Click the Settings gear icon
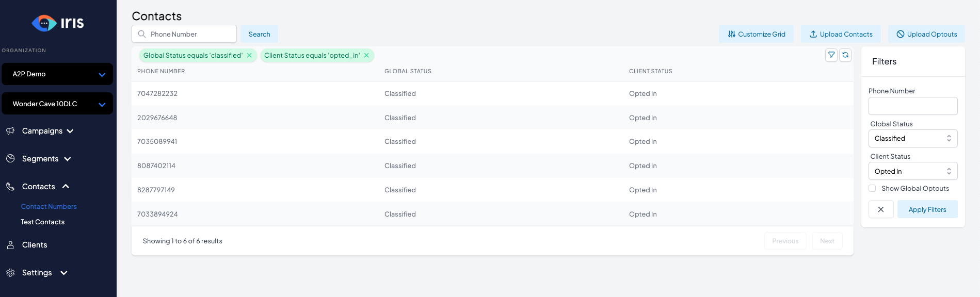This screenshot has height=297, width=980. (x=10, y=273)
